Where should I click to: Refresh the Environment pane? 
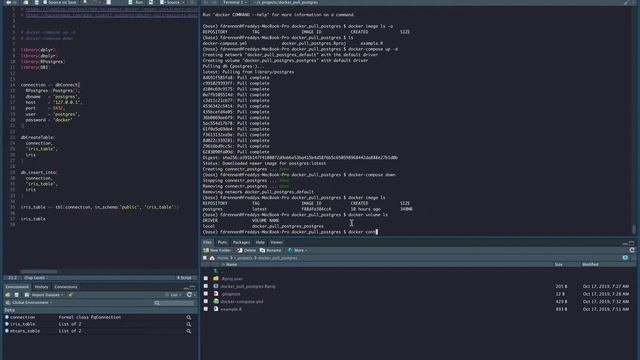click(x=189, y=295)
